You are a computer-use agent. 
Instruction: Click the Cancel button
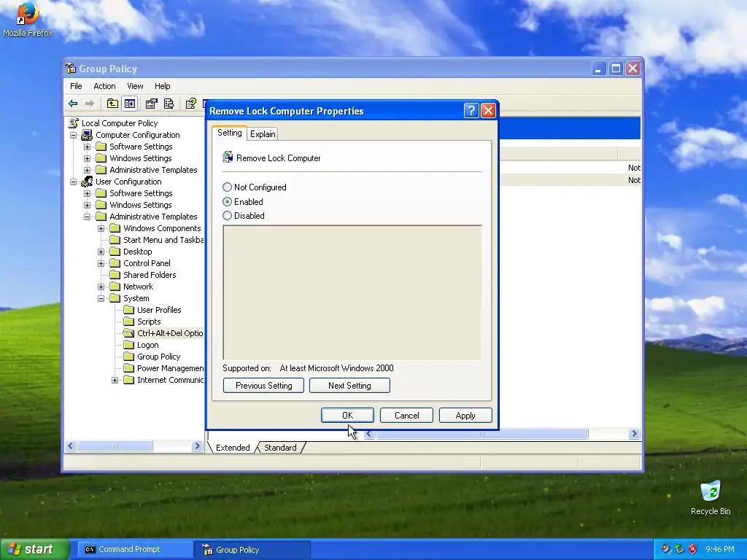(406, 415)
